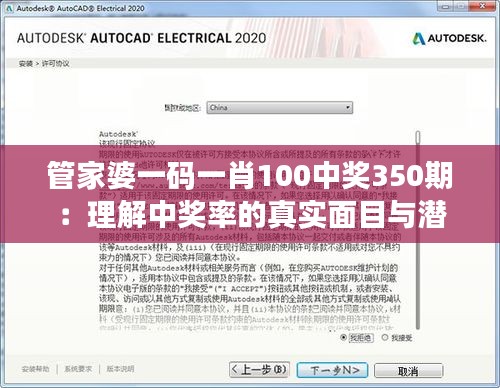The height and width of the screenshot is (388, 500).
Task: Open the 安装帮助 link
Action: 35,369
